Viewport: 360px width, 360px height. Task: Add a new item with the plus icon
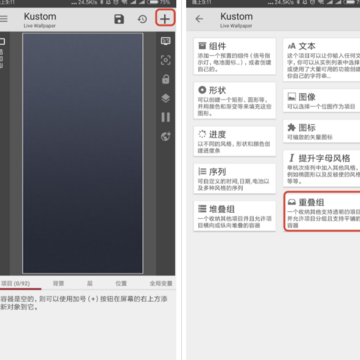165,19
